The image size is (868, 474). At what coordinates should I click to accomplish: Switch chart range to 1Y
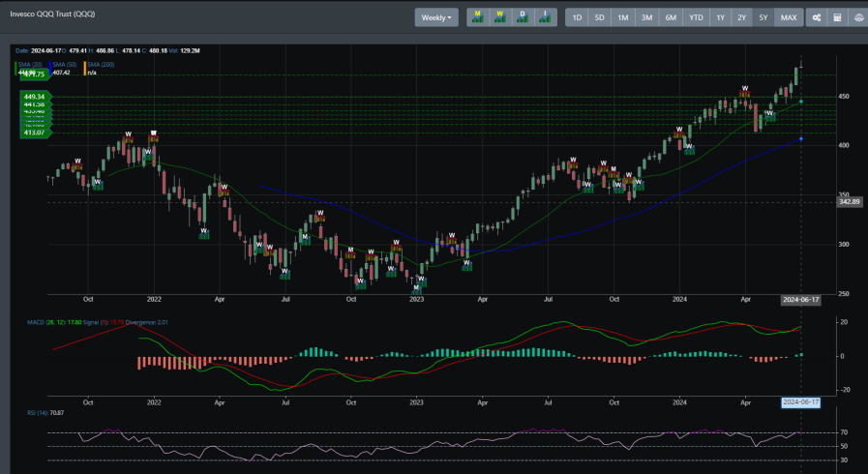tap(720, 17)
